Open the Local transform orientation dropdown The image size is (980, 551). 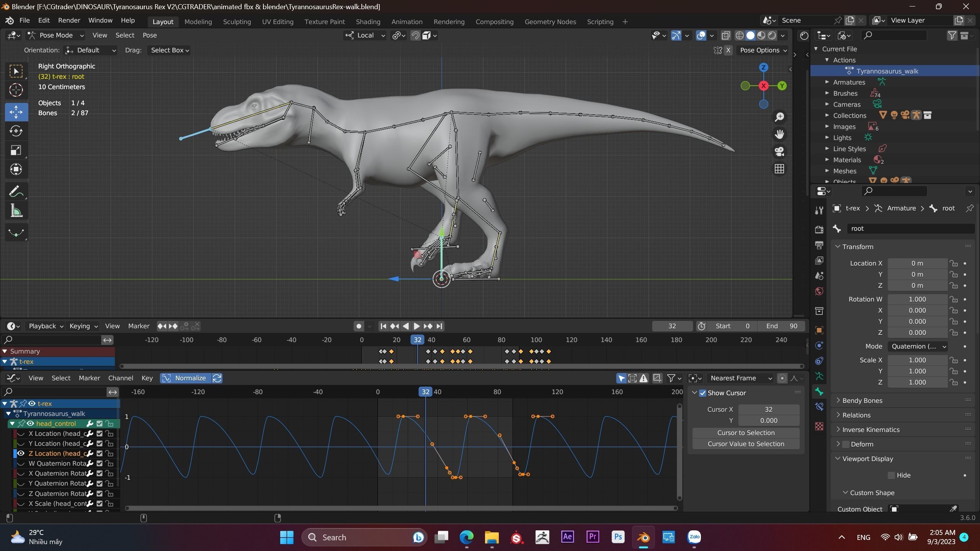[x=365, y=35]
